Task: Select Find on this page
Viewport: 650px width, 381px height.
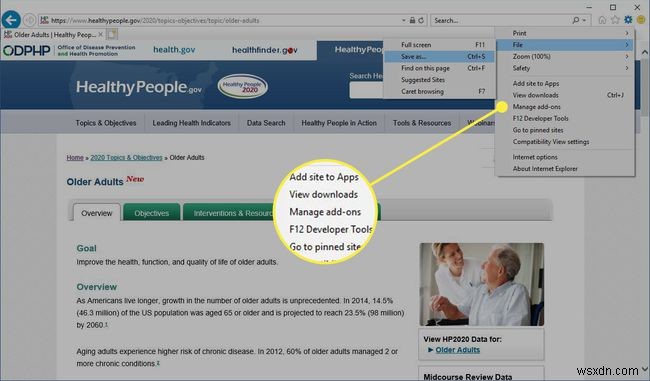Action: (439, 68)
